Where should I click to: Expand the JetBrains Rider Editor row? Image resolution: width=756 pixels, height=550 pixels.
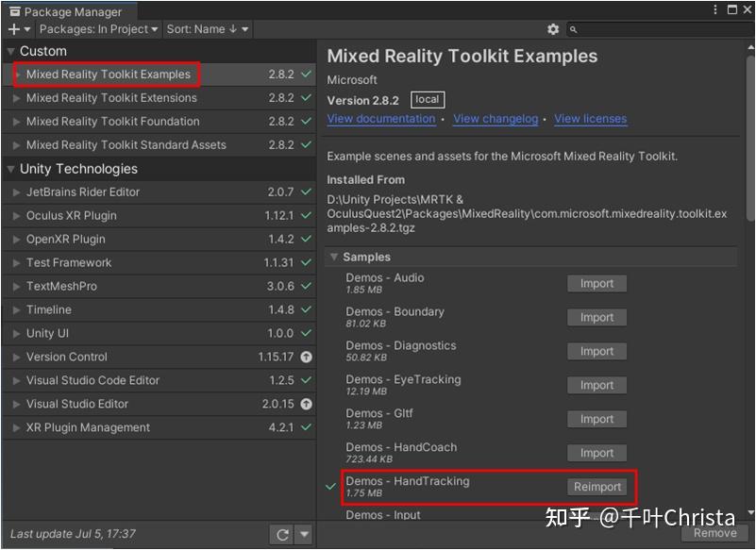click(16, 192)
